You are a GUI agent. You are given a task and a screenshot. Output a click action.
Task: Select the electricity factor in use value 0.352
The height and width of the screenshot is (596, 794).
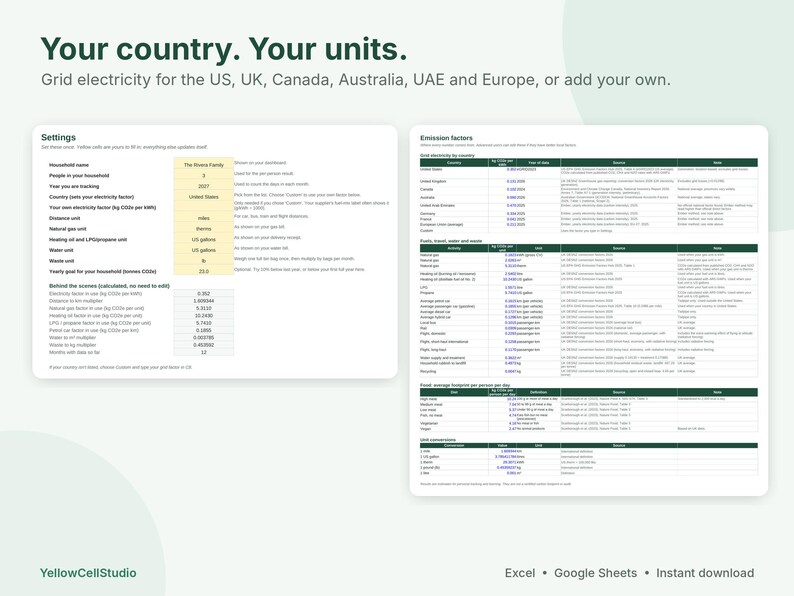point(204,293)
